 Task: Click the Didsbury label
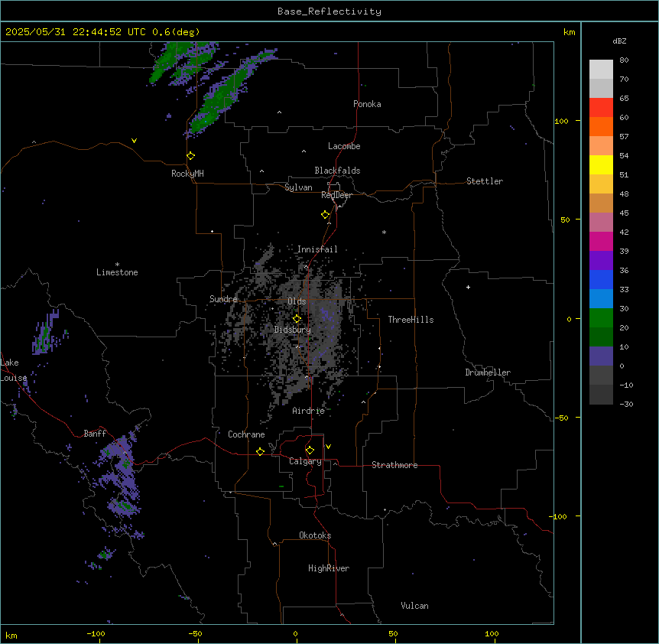292,330
